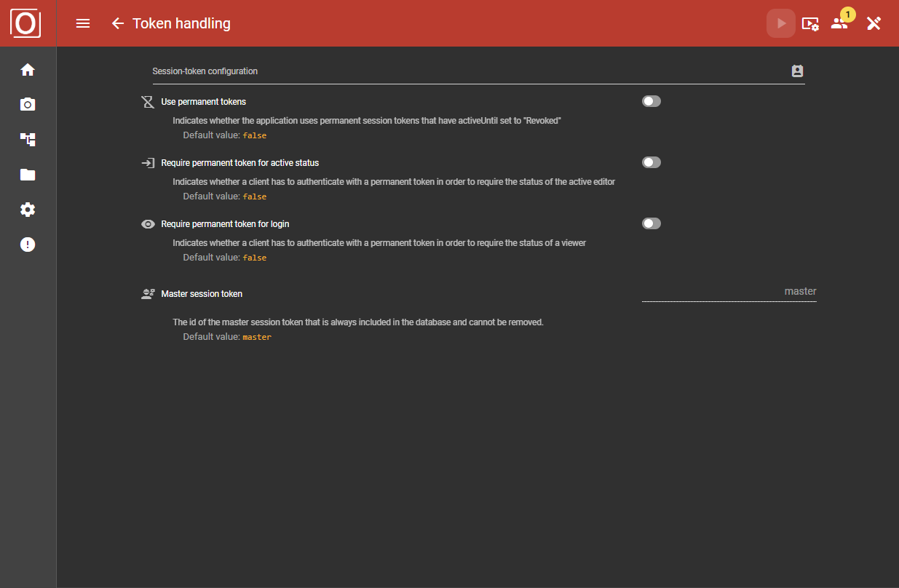Click the badge icon beside Session-token configuration
This screenshot has width=899, height=588.
pyautogui.click(x=797, y=71)
